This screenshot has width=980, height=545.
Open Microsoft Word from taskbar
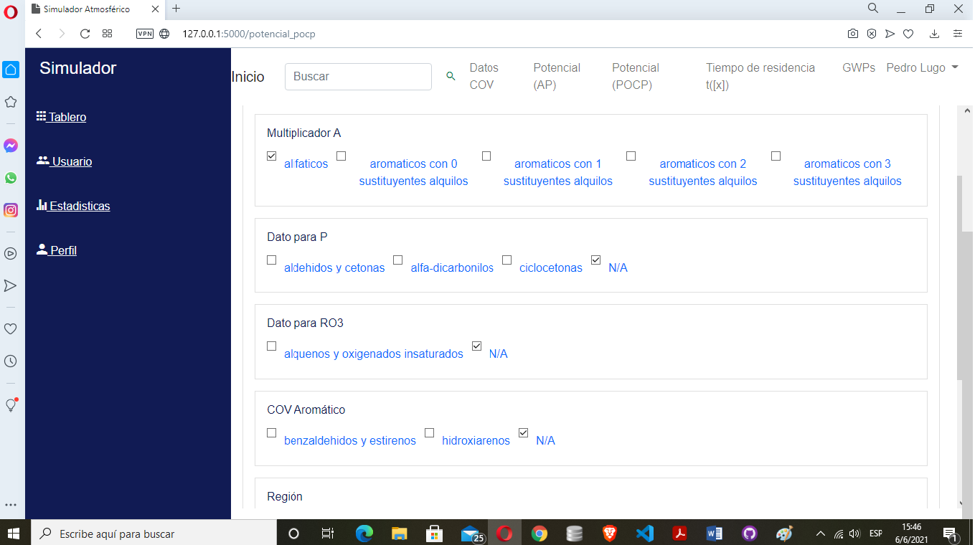[x=714, y=534]
